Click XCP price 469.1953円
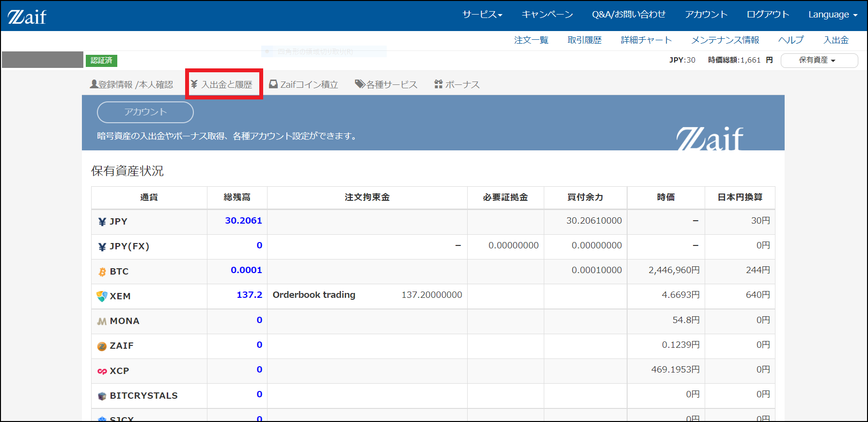Image resolution: width=868 pixels, height=422 pixels. (x=676, y=370)
